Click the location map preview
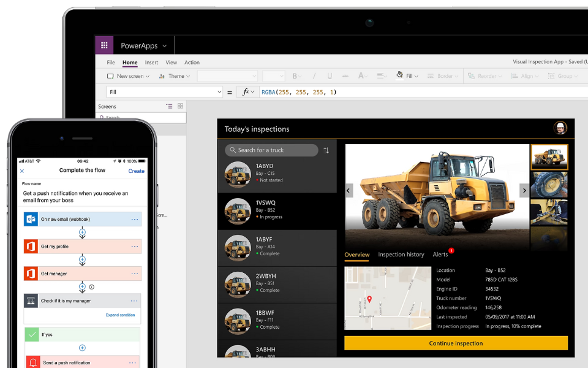 (x=388, y=298)
